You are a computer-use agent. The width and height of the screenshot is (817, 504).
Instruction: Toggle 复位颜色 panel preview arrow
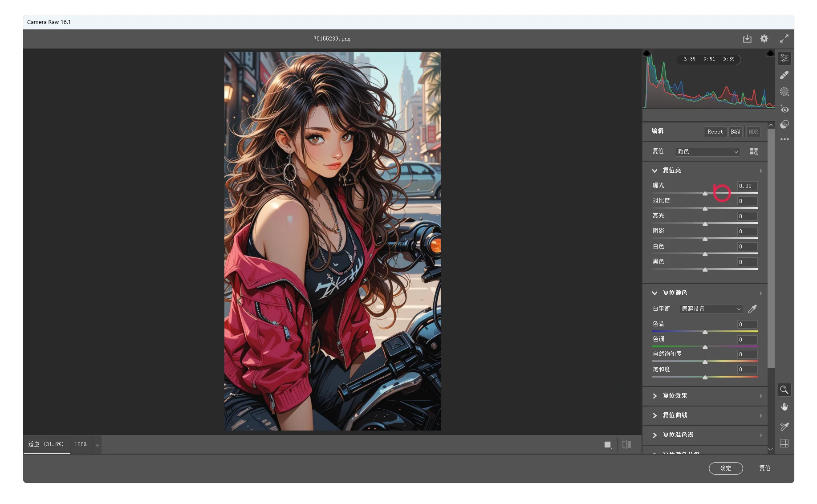[761, 293]
